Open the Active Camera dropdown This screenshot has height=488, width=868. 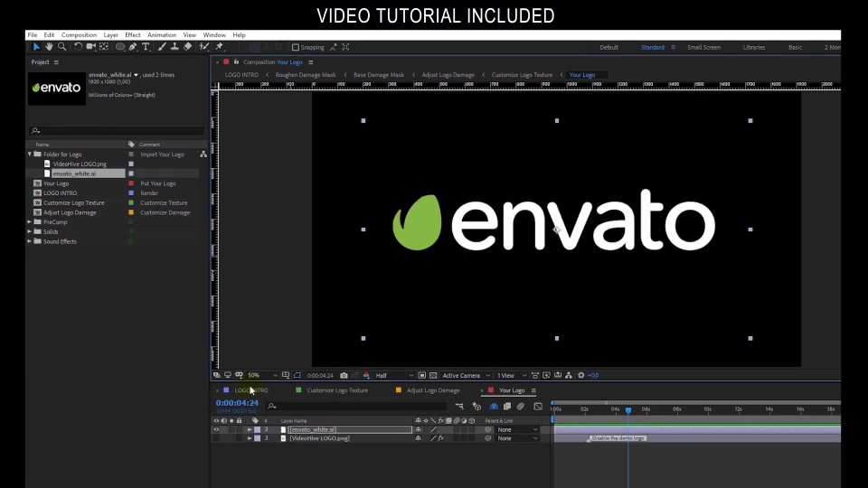coord(467,375)
